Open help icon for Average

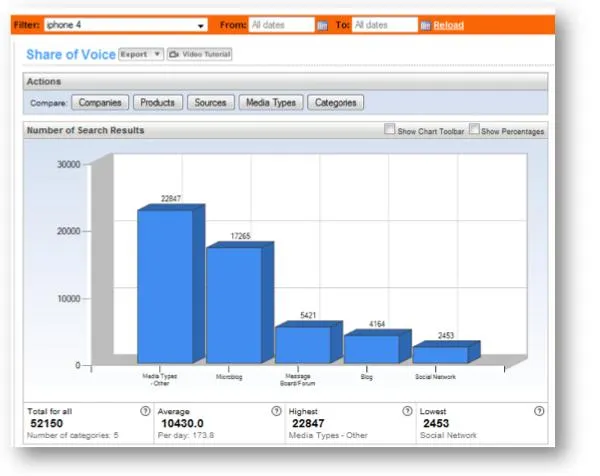tap(276, 411)
